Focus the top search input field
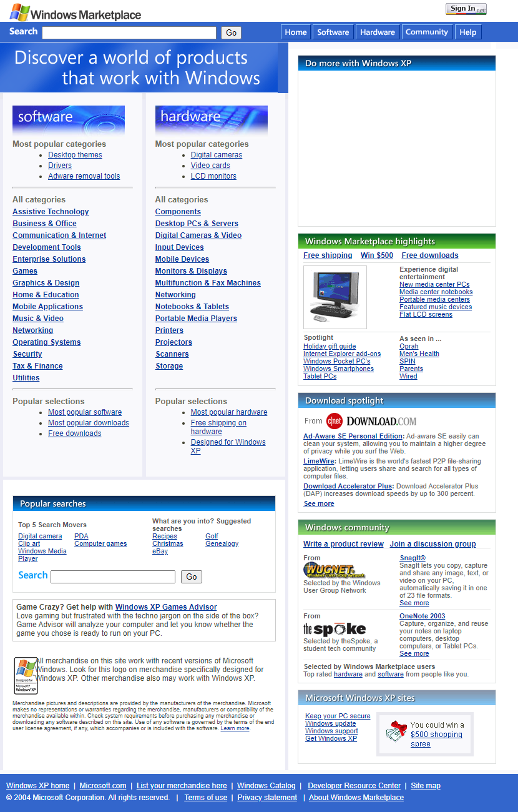This screenshot has height=812, width=518. [x=129, y=32]
